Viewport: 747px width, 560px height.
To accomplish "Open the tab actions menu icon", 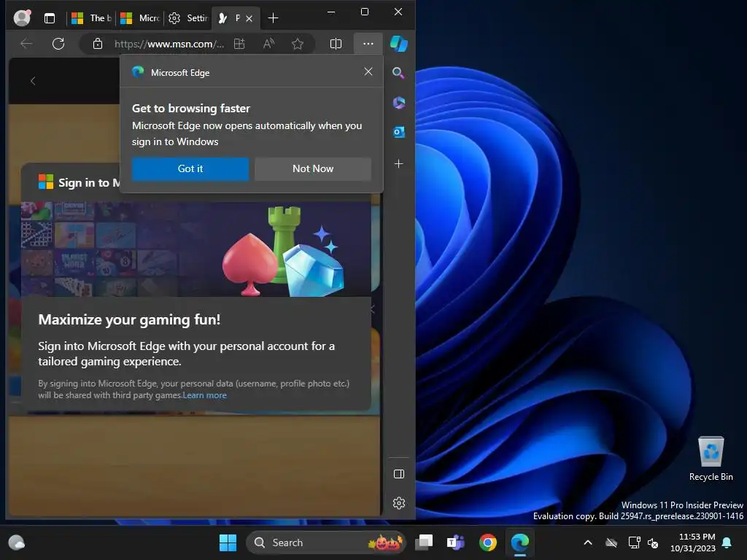I will coord(50,18).
